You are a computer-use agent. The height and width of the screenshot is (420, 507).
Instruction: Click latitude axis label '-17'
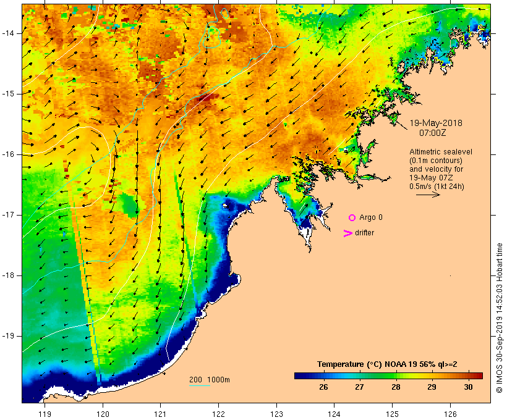(8, 215)
